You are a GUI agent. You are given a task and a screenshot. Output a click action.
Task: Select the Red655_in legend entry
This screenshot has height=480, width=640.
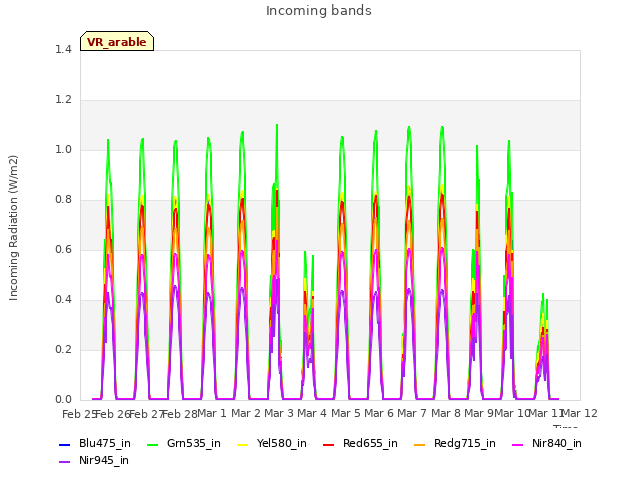pos(360,443)
